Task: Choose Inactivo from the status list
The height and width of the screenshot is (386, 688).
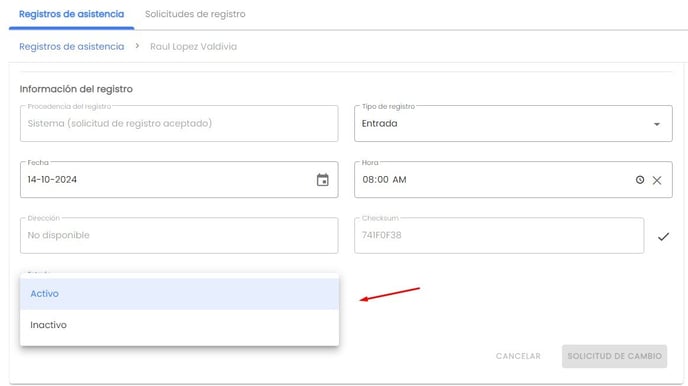Action: pos(179,325)
